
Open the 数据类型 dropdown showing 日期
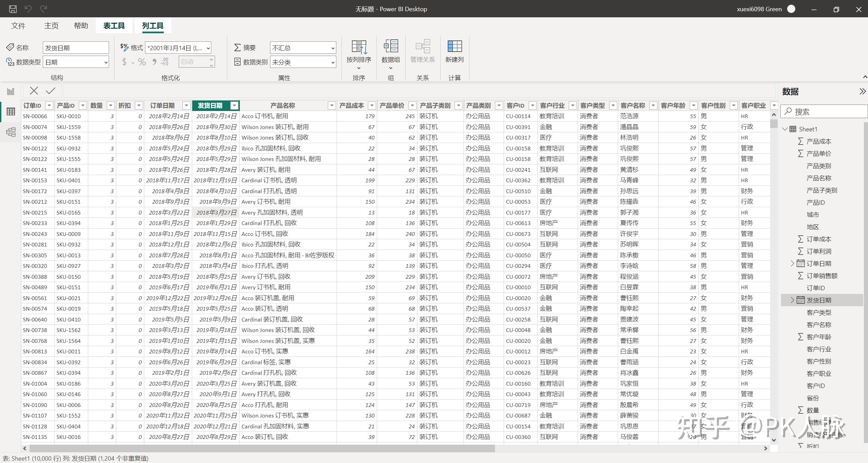[x=76, y=62]
